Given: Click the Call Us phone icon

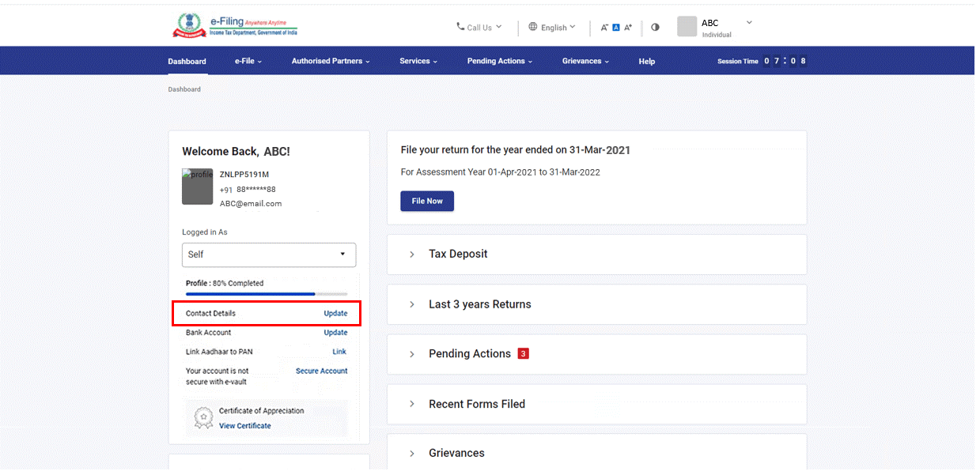Looking at the screenshot, I should 460,27.
